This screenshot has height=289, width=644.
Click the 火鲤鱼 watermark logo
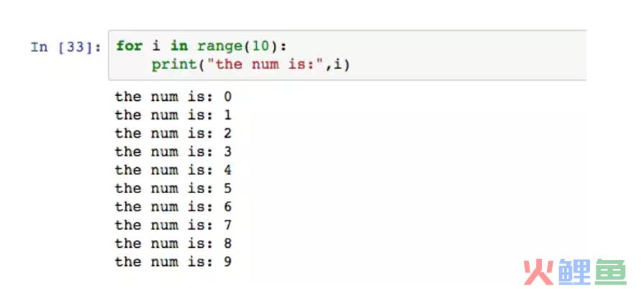[x=575, y=272]
